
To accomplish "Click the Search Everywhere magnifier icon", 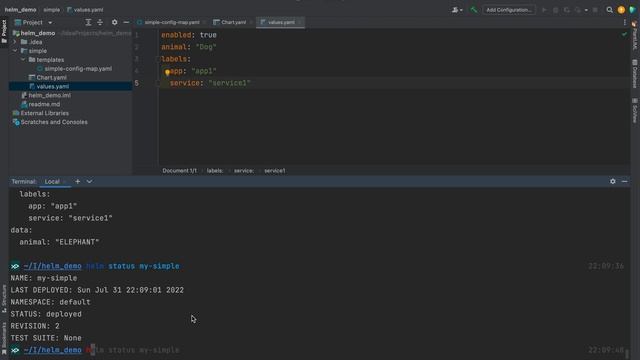I will (609, 10).
